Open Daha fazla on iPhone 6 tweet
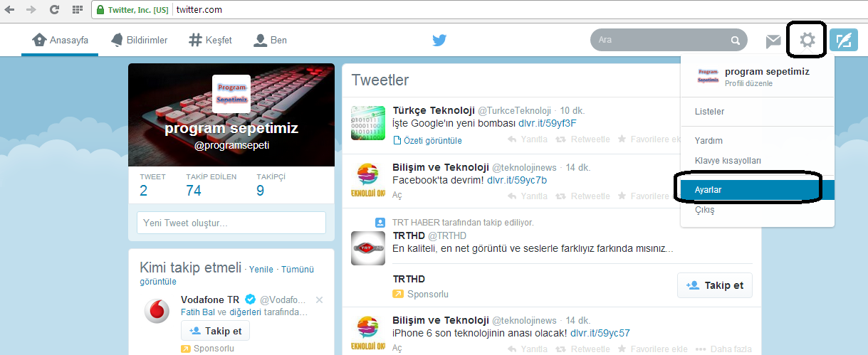This screenshot has width=868, height=355. click(724, 349)
